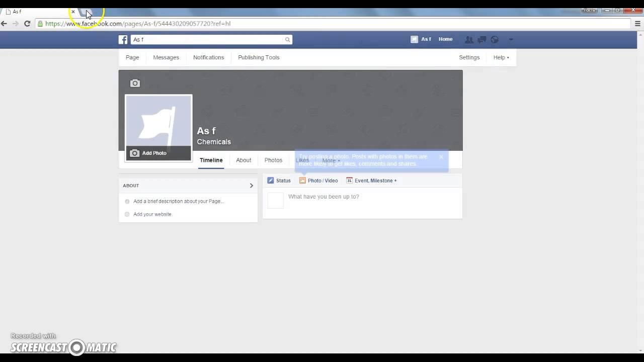This screenshot has width=644, height=362.
Task: Close the As f browser tab
Action: [x=73, y=12]
